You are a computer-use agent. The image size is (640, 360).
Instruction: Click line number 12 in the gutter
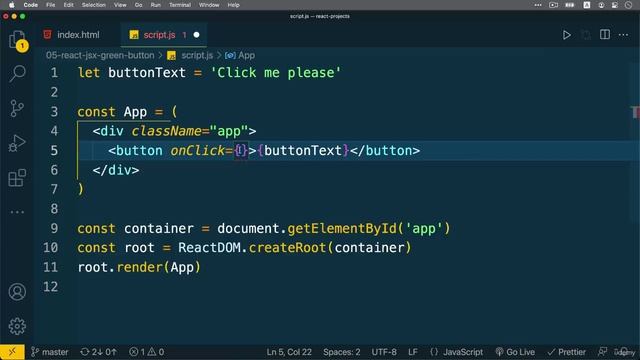[x=51, y=287]
